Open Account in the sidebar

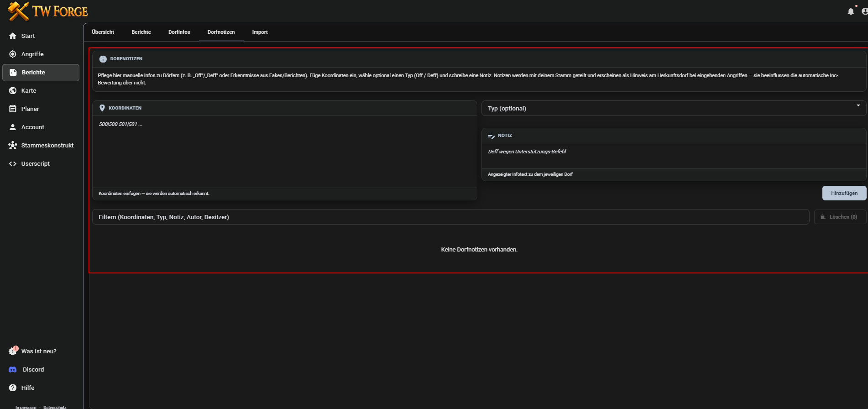(41, 127)
